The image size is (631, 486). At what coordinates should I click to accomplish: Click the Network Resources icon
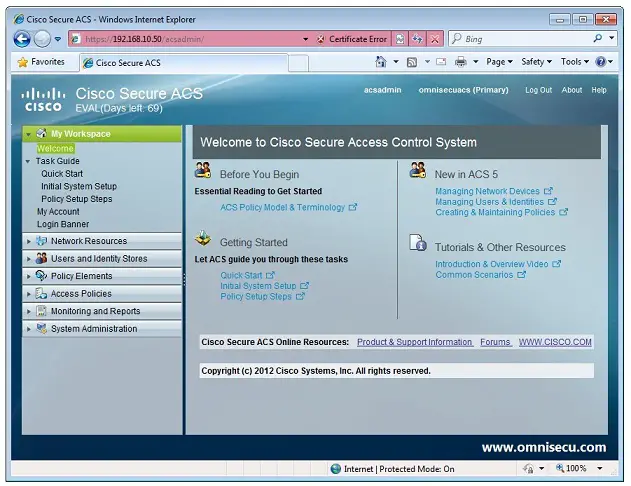[41, 241]
